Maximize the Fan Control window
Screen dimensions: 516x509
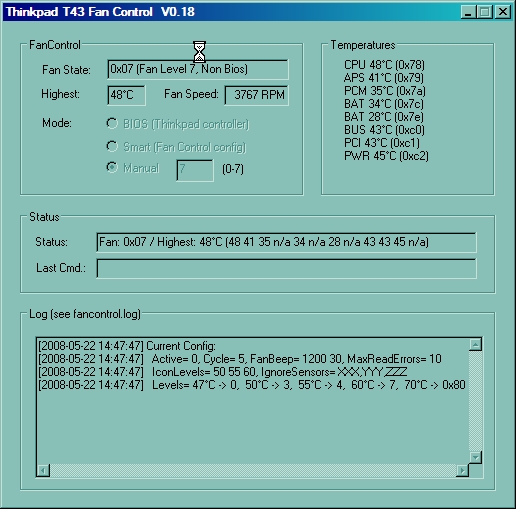pyautogui.click(x=485, y=12)
